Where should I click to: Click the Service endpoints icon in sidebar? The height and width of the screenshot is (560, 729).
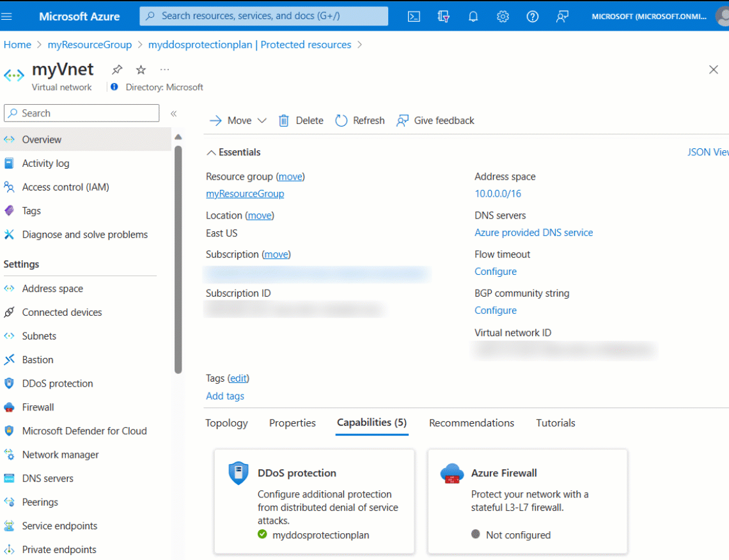tap(9, 525)
